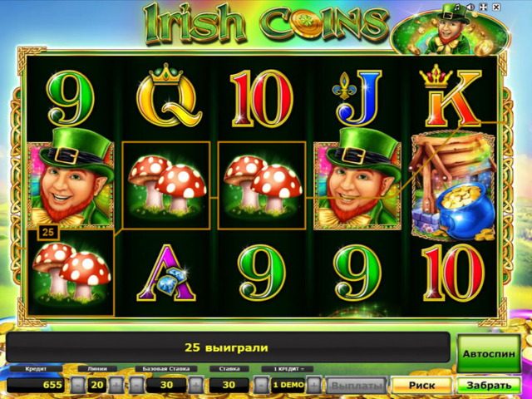Click the crowned Q symbol
This screenshot has height=399, width=532.
(x=169, y=95)
